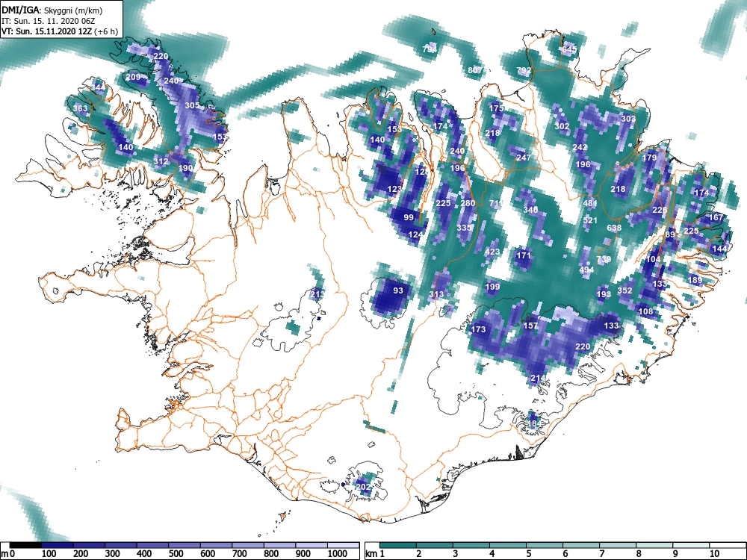Click the visibility value 363 in the Westfjords
This screenshot has height=560, width=747.
click(x=80, y=108)
